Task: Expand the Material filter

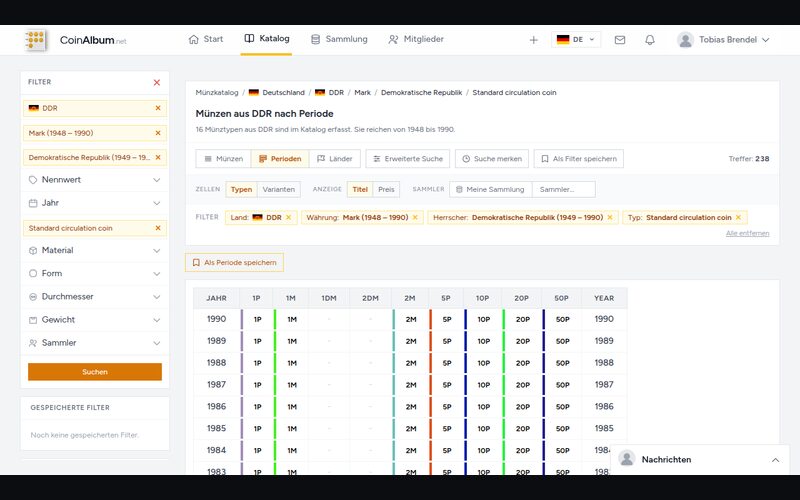Action: pyautogui.click(x=95, y=251)
